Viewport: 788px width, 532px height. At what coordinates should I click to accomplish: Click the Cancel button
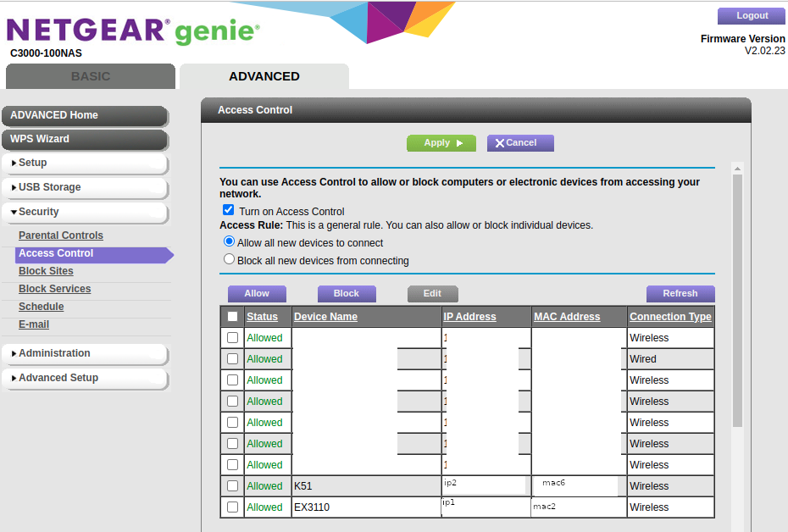[x=520, y=143]
